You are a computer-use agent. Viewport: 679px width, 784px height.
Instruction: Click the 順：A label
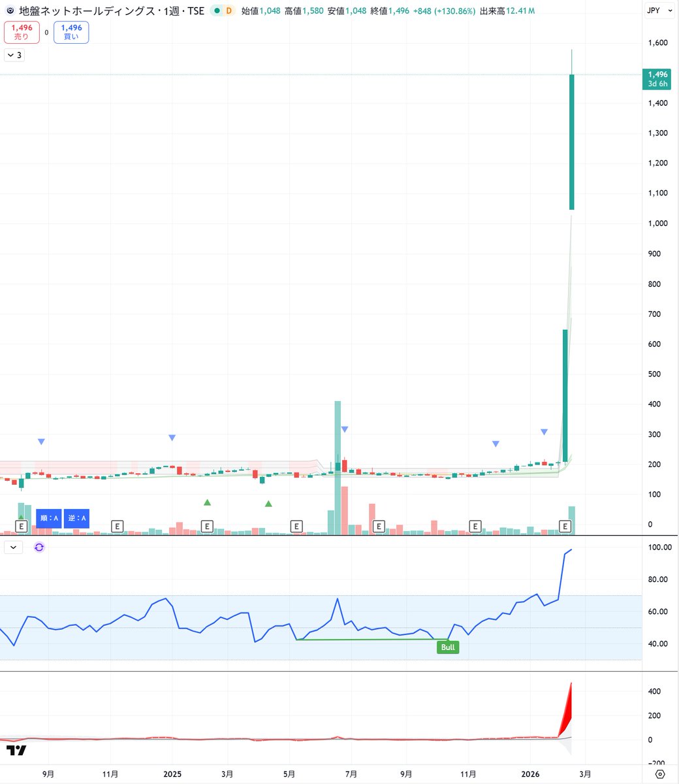[49, 518]
